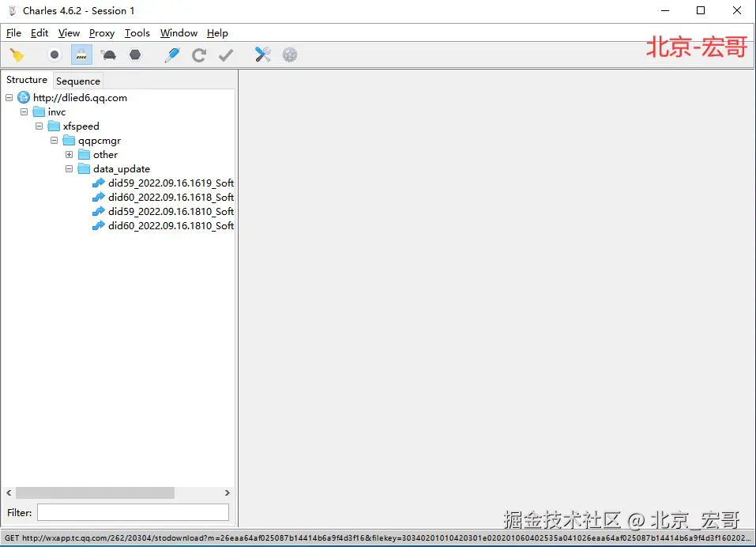Select the invc folder icon
Viewport: 756px width, 547px height.
tap(39, 112)
